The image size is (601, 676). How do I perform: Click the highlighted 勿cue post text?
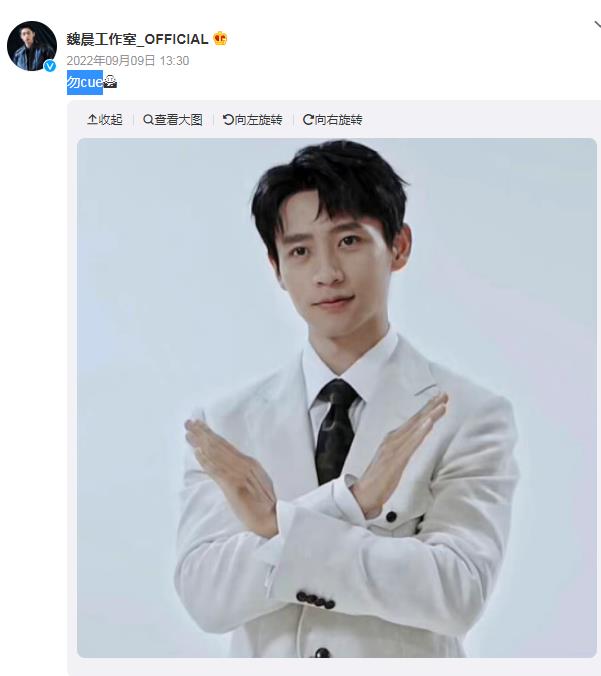85,82
